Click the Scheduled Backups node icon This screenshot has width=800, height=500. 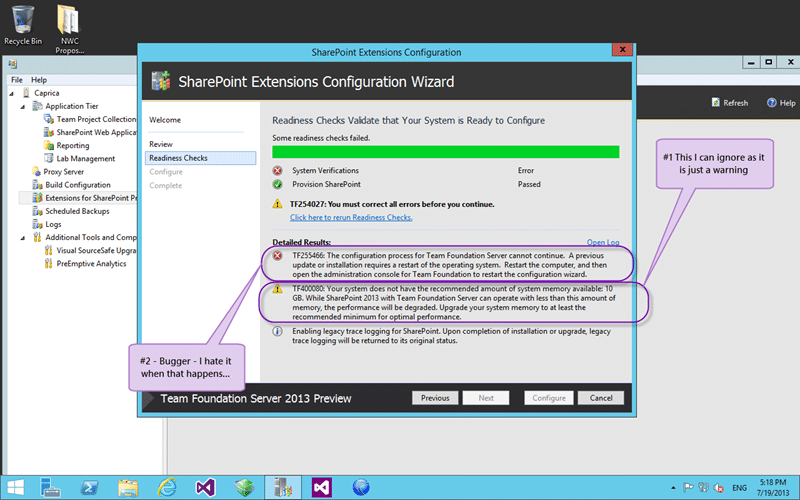pyautogui.click(x=37, y=211)
